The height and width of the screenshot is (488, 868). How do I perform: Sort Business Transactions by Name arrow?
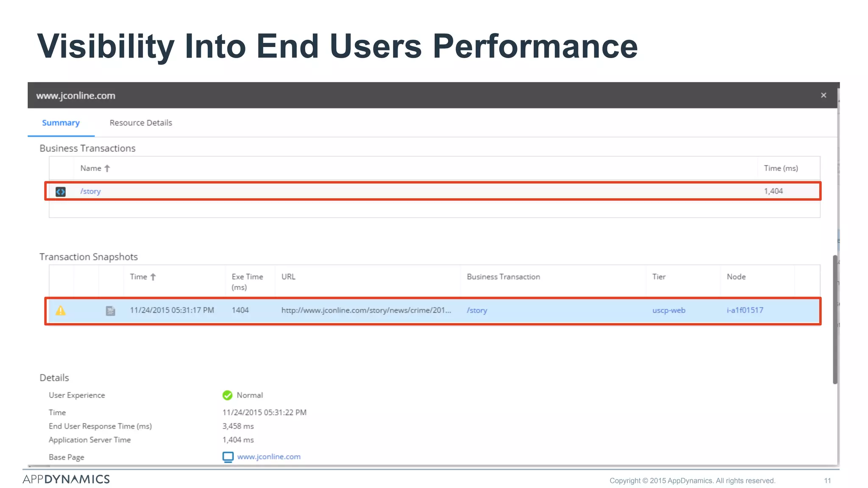point(107,169)
